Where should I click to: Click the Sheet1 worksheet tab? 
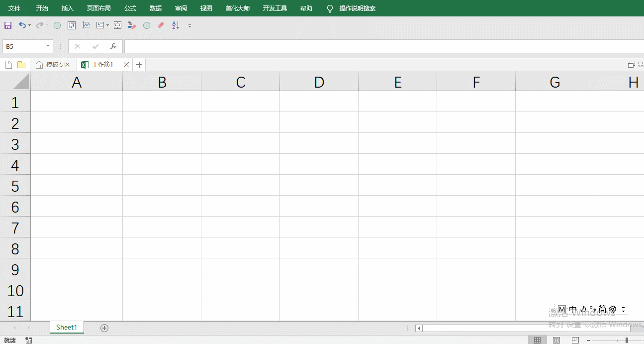pos(67,327)
